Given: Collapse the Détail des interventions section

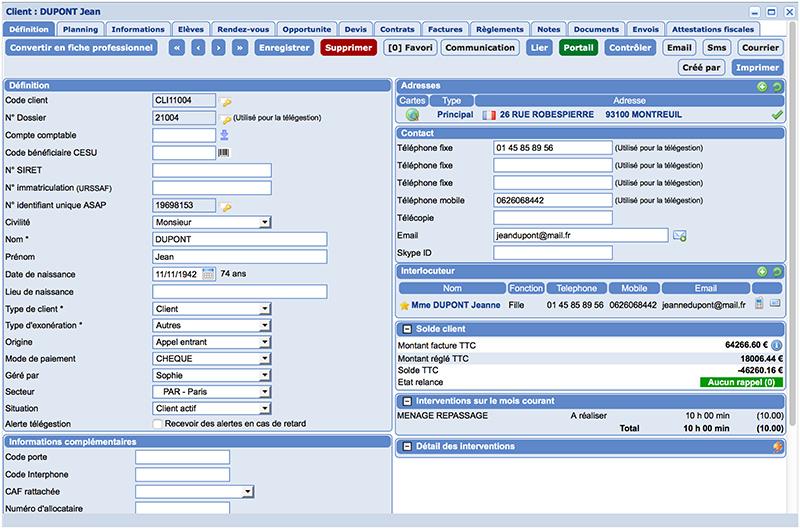Looking at the screenshot, I should click(407, 446).
